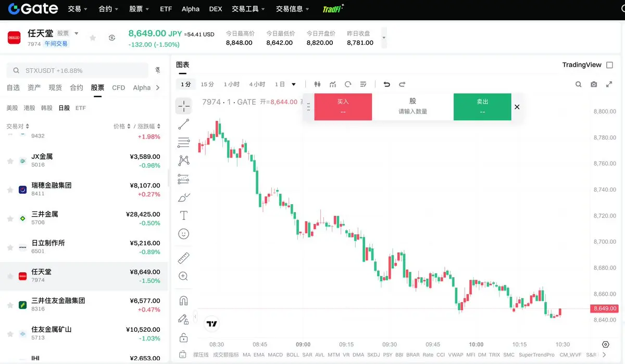Close the floating buy/sell panel
Screen dimensions: 625x364
pyautogui.click(x=517, y=107)
